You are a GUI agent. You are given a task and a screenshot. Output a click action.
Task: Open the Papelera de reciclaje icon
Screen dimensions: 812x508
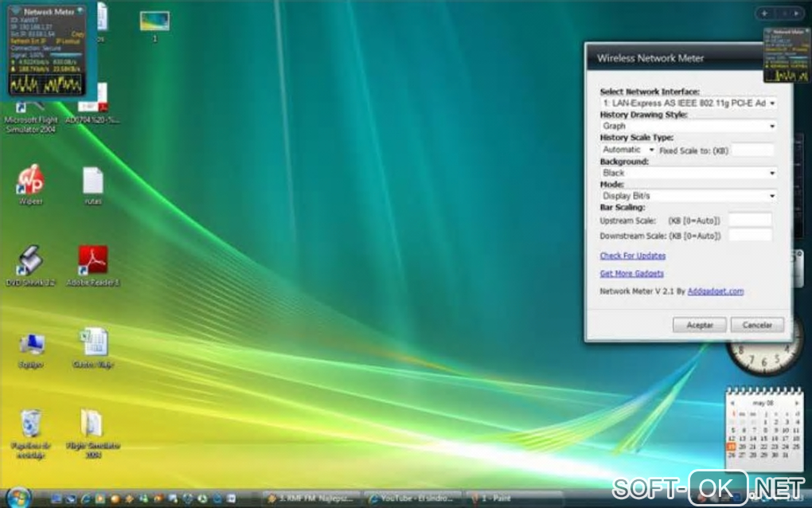30,433
